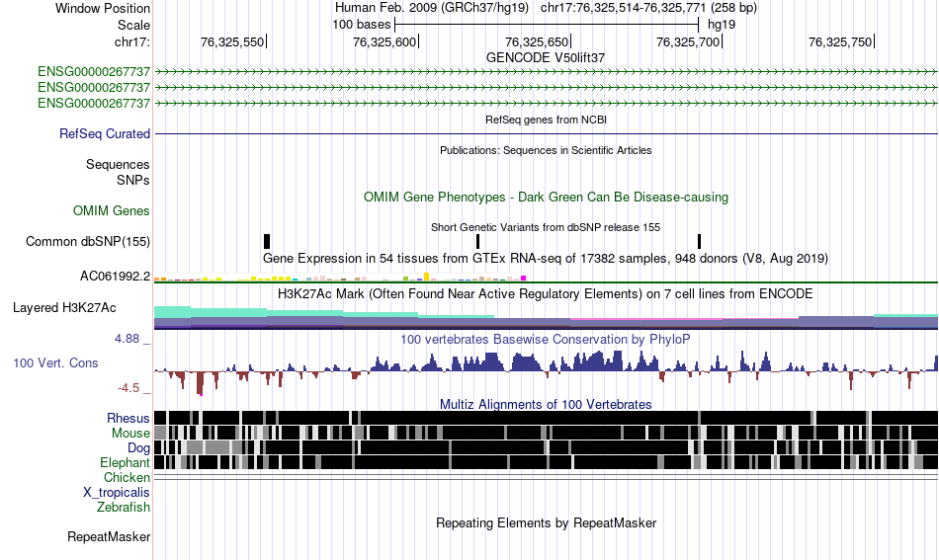This screenshot has width=939, height=560.
Task: Select the dbSNP variant marker nearest 76,325,700
Action: 700,241
